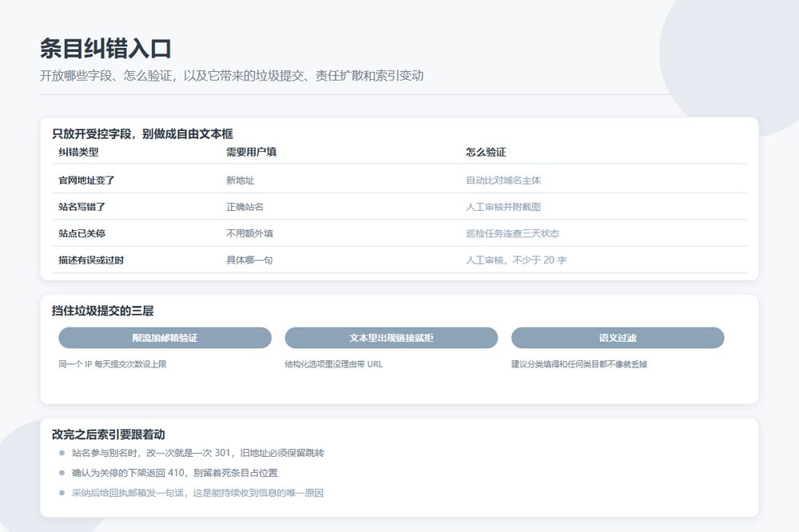Click heading 挡住垃圾提交的三层
This screenshot has width=799, height=532.
coord(102,311)
